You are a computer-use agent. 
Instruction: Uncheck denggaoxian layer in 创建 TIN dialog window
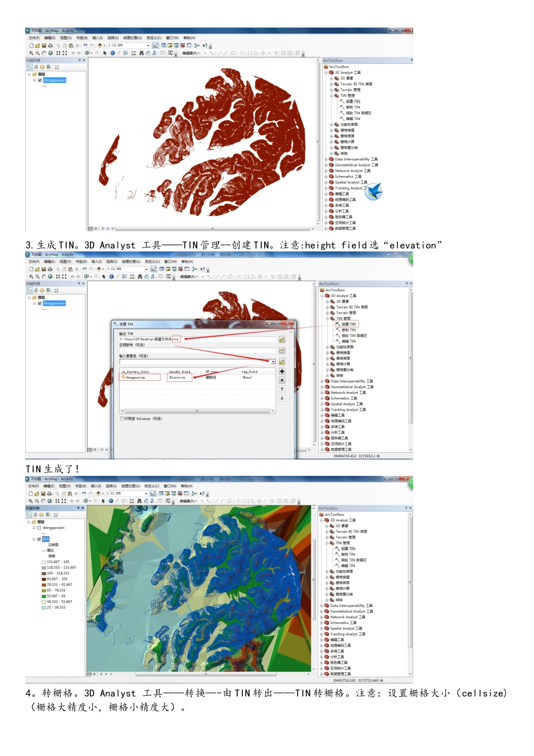point(39,303)
